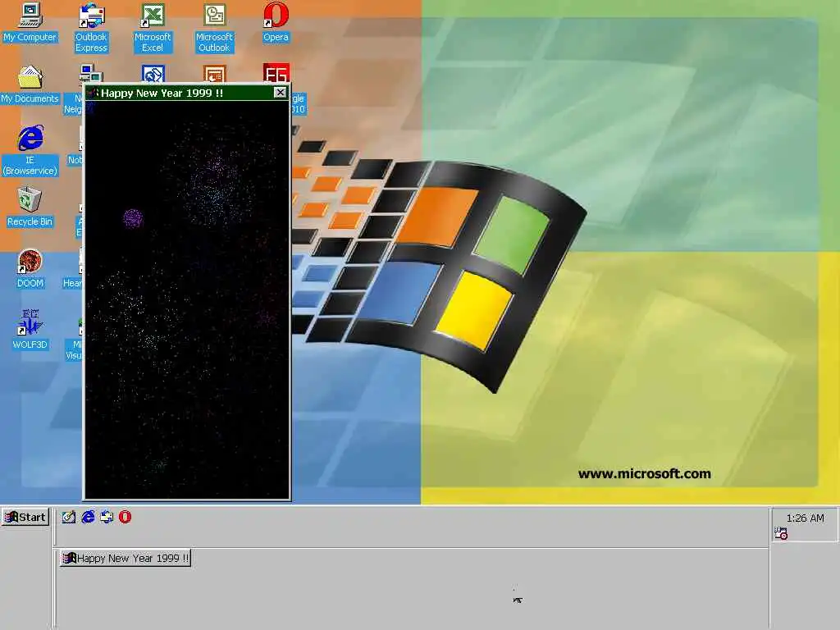Image resolution: width=840 pixels, height=630 pixels.
Task: Select the Microsoft Outlook desktop icon
Action: 214,27
